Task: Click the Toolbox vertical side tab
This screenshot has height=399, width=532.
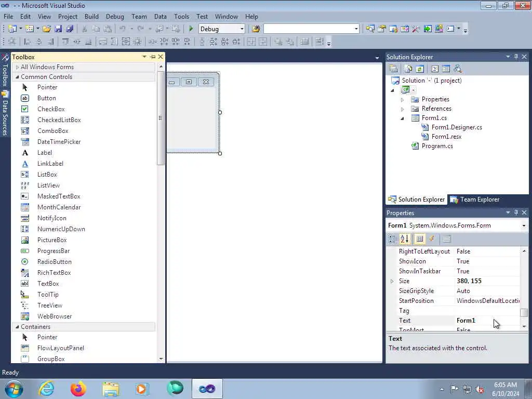Action: [5, 71]
